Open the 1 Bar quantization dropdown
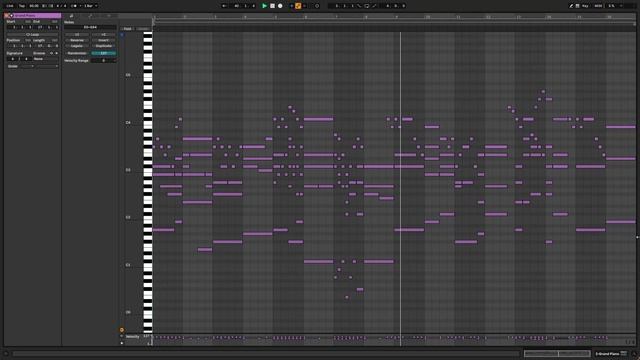Screen dimensions: 640x360 click(90, 6)
